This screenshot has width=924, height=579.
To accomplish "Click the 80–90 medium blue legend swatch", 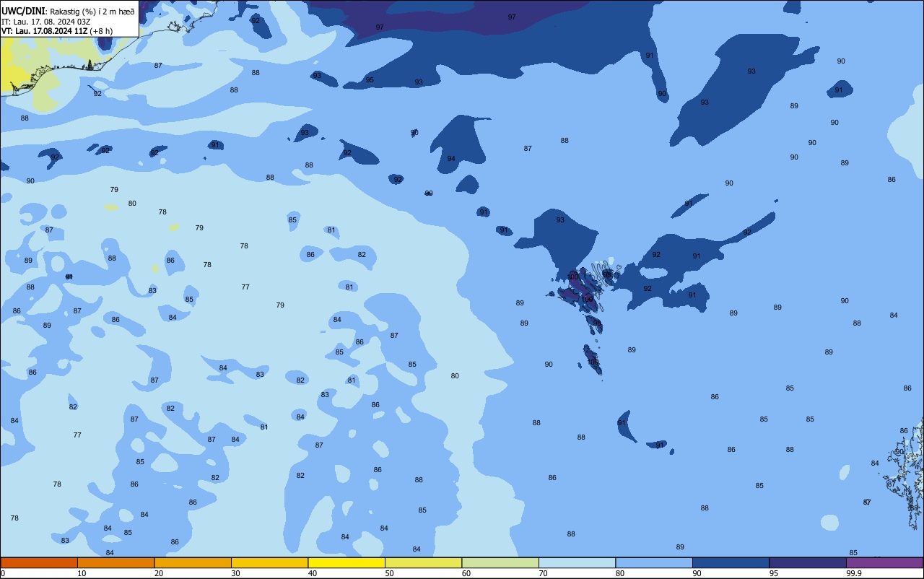I will [x=654, y=562].
